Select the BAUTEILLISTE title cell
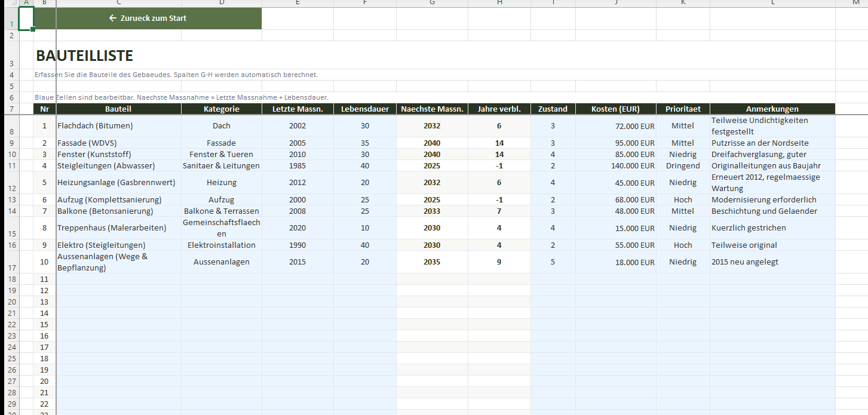 pos(84,56)
